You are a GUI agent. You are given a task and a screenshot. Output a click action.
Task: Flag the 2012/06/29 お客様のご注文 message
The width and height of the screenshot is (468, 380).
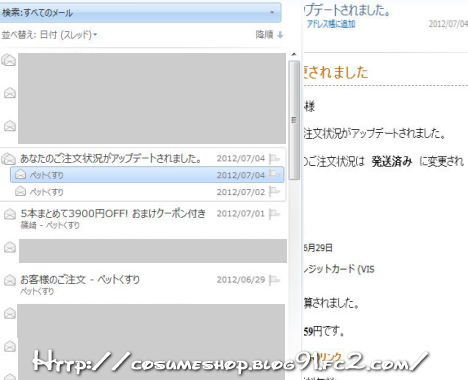coord(274,280)
